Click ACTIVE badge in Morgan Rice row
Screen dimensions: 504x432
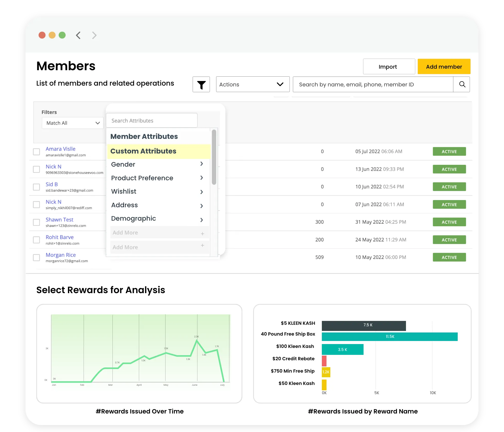tap(449, 257)
